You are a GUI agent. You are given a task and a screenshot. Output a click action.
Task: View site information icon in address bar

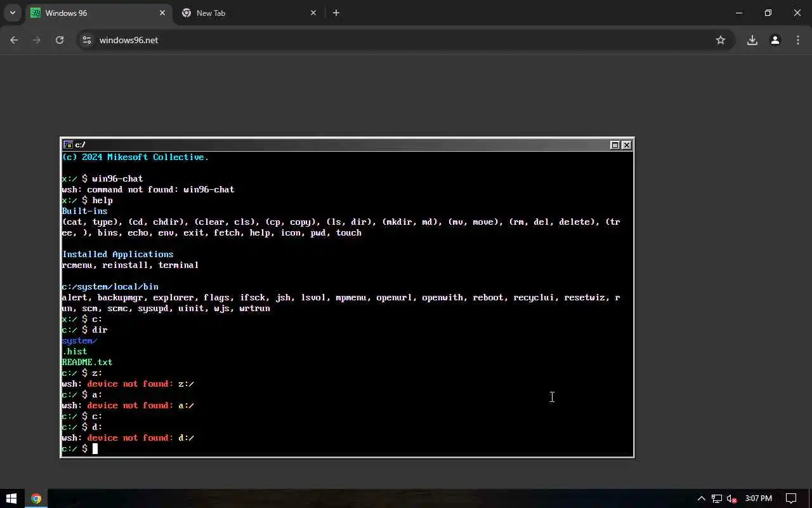tap(87, 40)
